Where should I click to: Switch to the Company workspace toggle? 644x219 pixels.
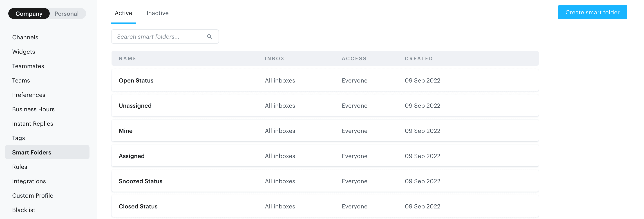pyautogui.click(x=29, y=13)
